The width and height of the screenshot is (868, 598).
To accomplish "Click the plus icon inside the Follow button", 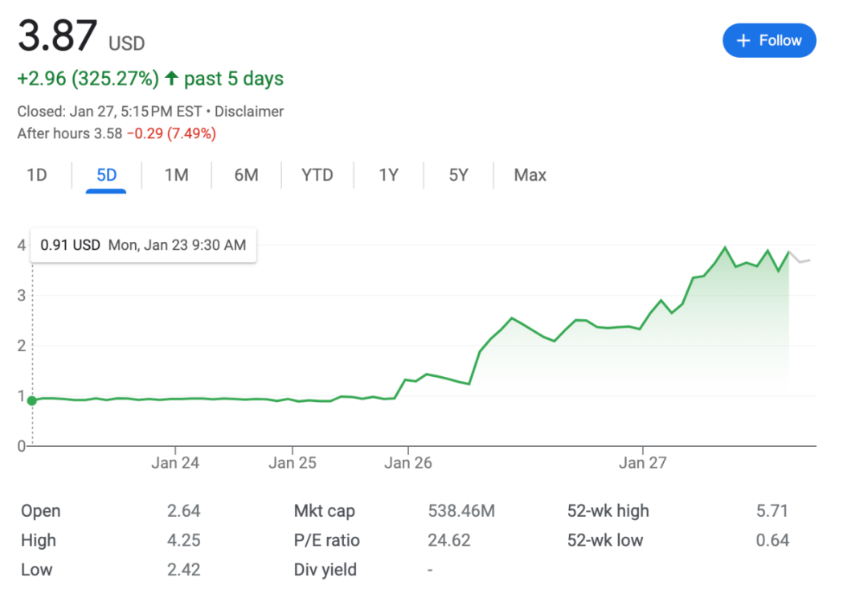I will [x=743, y=41].
